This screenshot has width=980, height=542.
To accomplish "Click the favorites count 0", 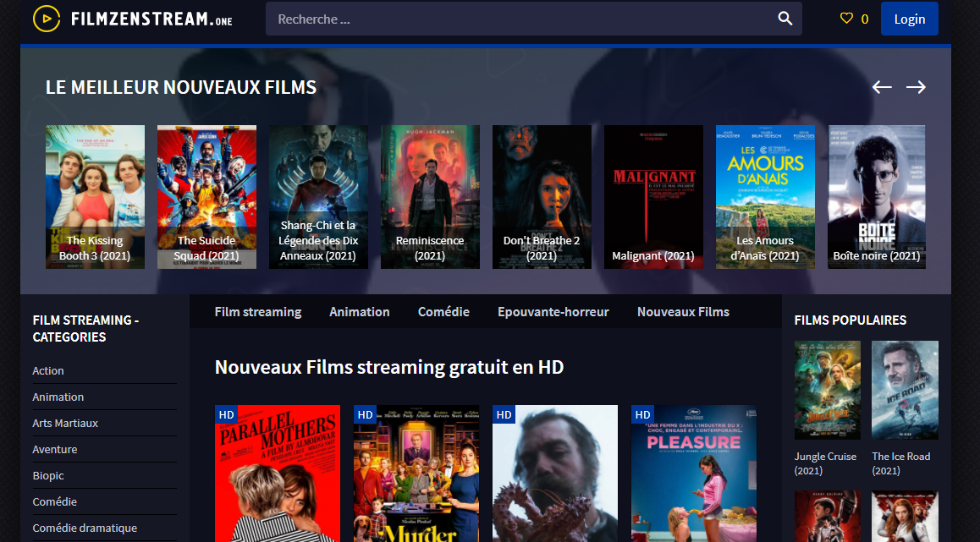I will click(864, 19).
